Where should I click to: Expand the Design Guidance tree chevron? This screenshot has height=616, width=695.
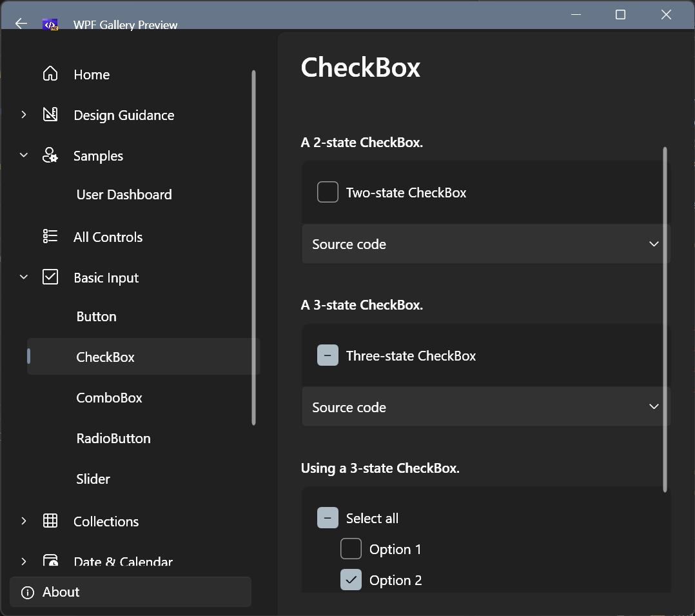pyautogui.click(x=24, y=115)
